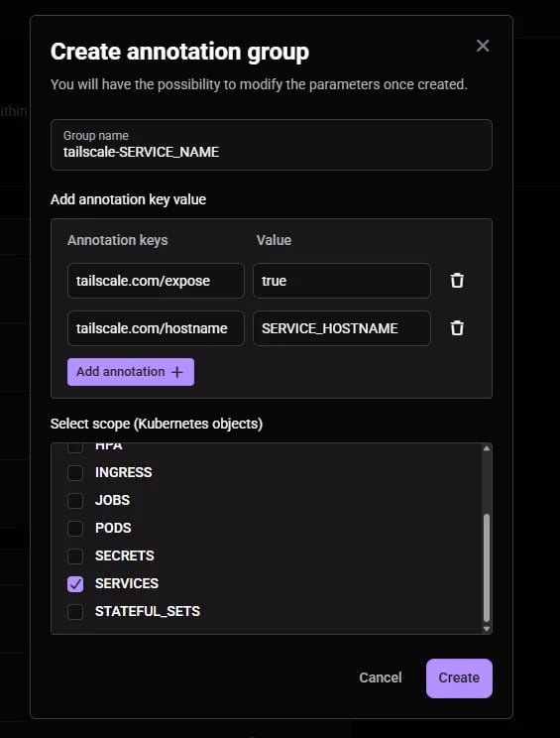Image resolution: width=560 pixels, height=738 pixels.
Task: Check the JOBS scope checkbox
Action: coord(75,500)
